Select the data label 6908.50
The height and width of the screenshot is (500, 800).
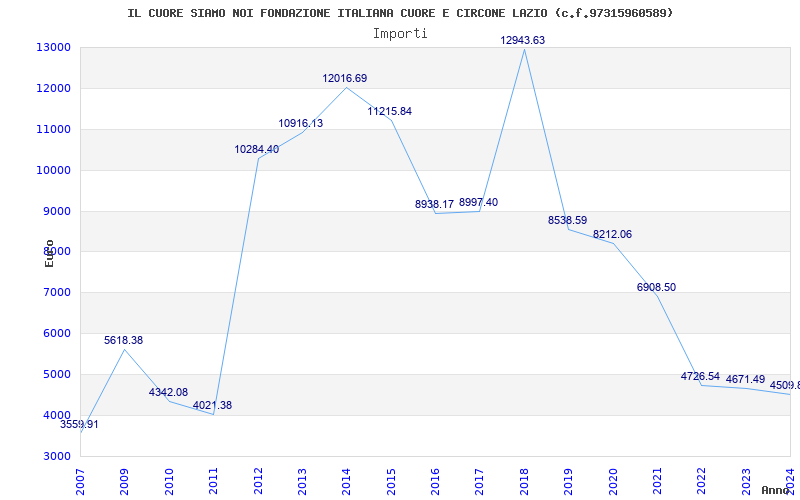pos(656,287)
